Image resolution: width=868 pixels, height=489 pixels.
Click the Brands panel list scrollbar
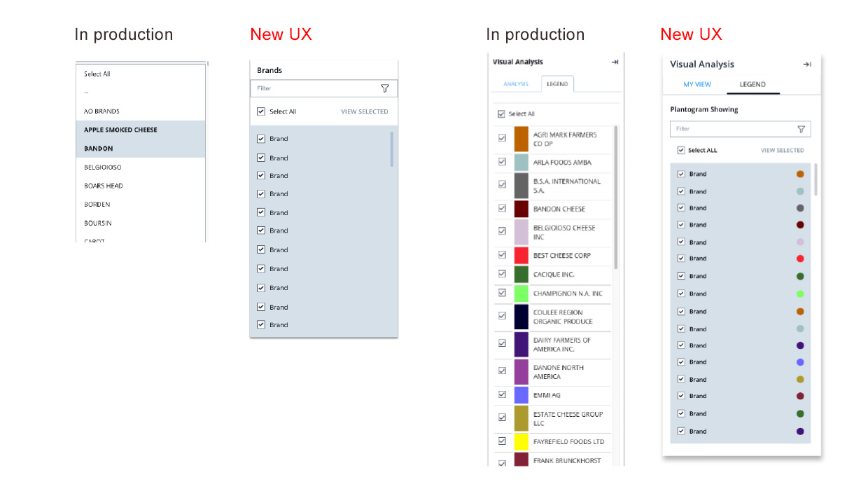392,149
